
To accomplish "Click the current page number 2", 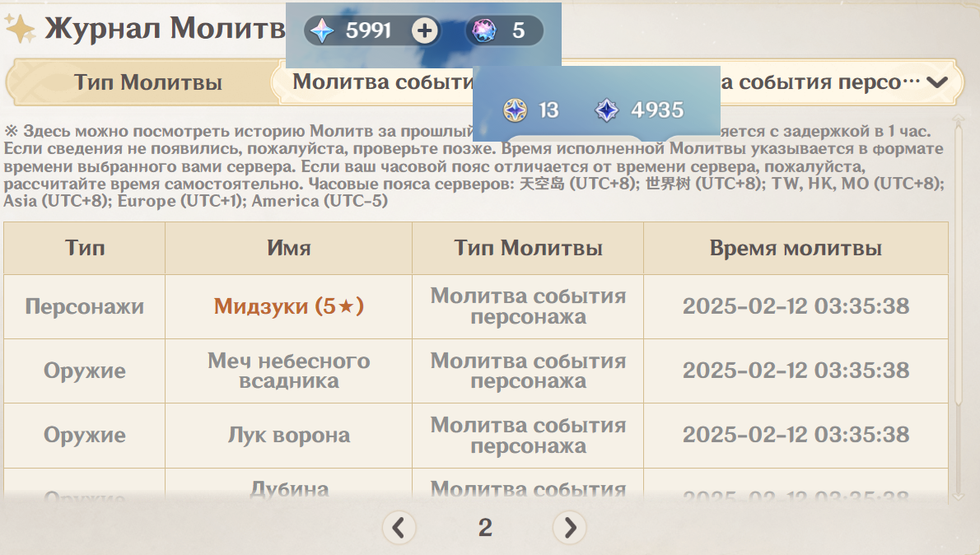I will (x=485, y=528).
